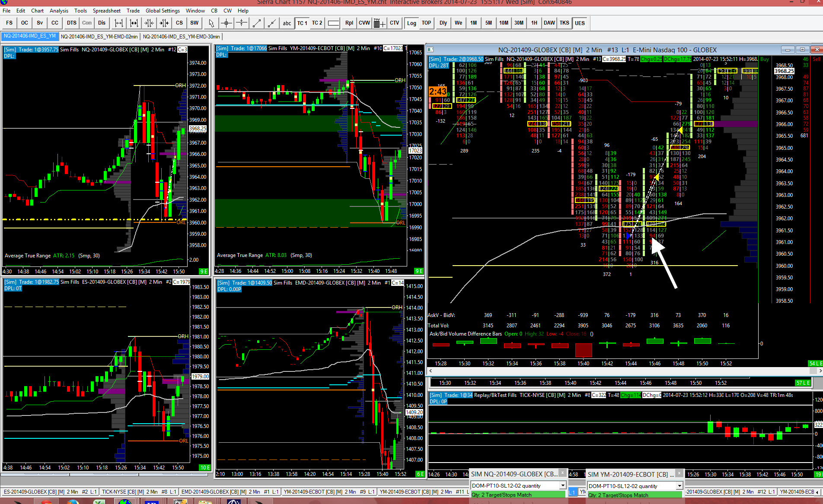
Task: Click the OC toolbar button
Action: (25, 23)
